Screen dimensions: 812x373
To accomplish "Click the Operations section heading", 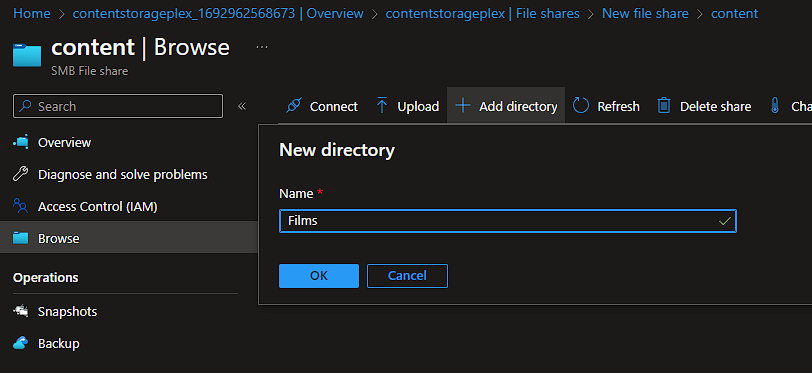I will 46,278.
